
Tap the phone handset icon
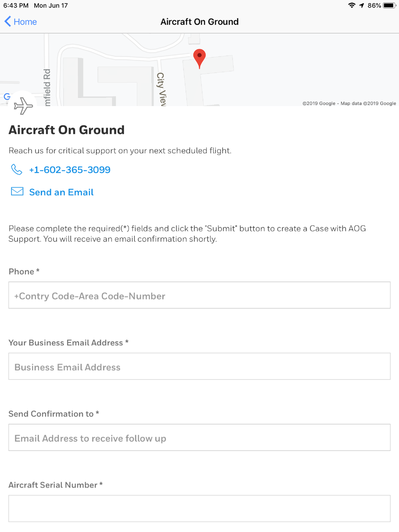click(x=16, y=169)
